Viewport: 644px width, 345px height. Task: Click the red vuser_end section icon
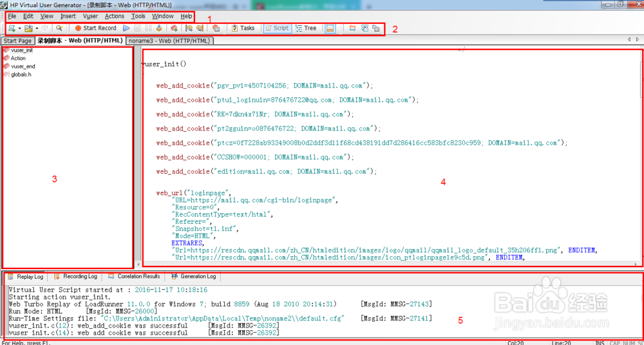click(6, 66)
